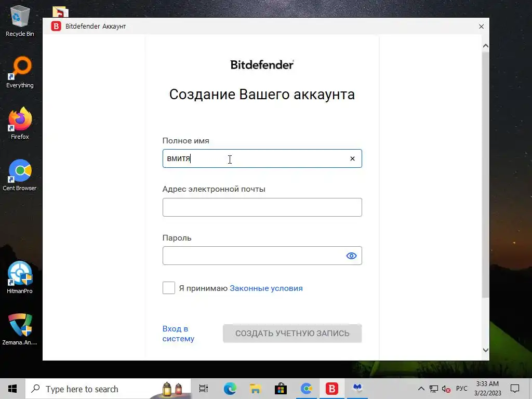This screenshot has width=532, height=399.
Task: Select HitmanPro desktop shortcut
Action: 20,277
